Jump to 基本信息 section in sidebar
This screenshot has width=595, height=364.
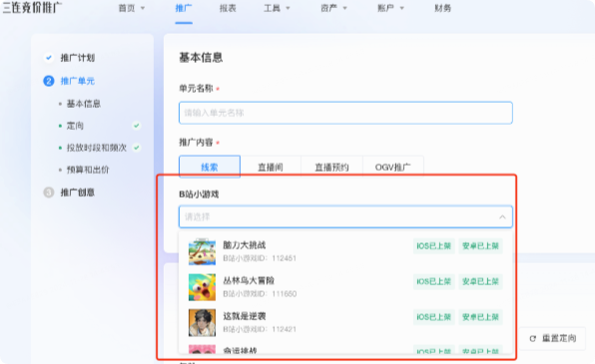pos(84,104)
